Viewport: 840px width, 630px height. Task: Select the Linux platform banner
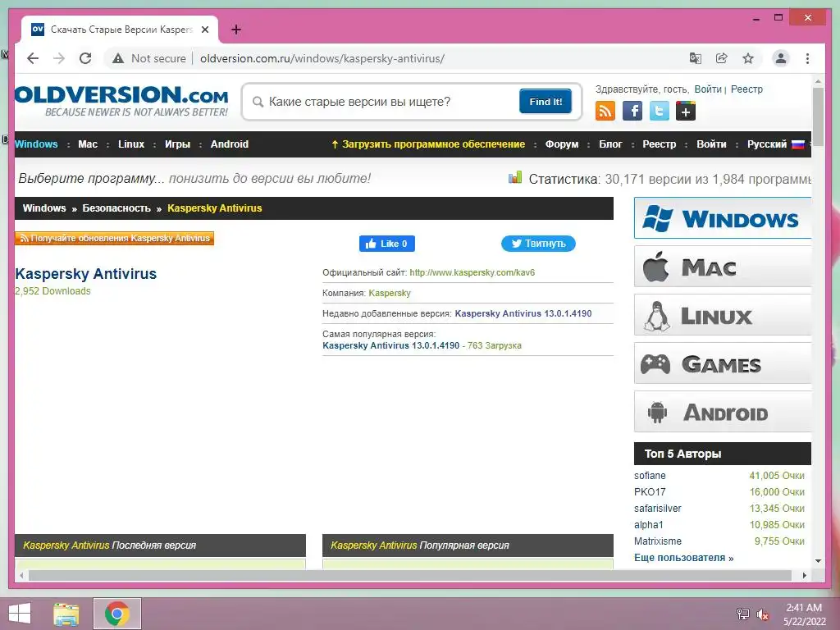pyautogui.click(x=723, y=315)
